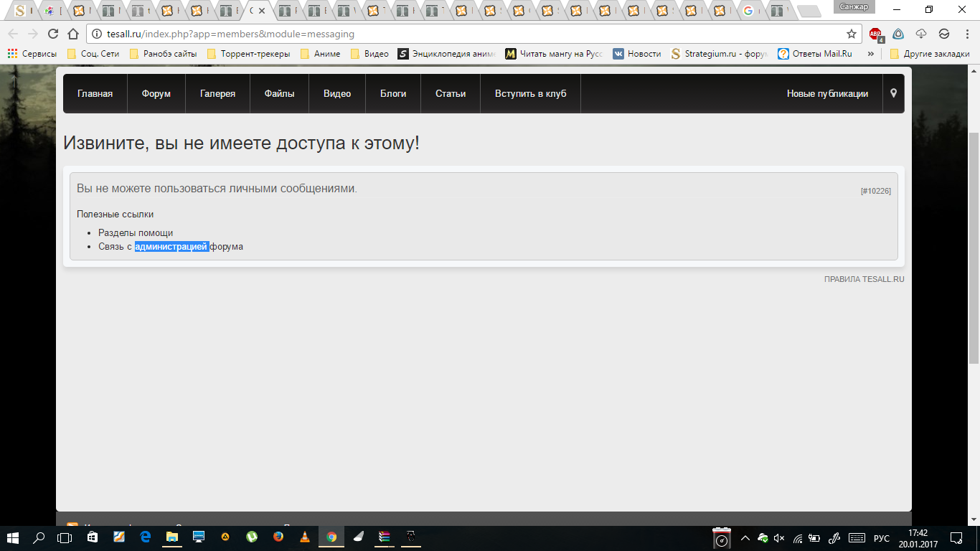This screenshot has height=551, width=980.
Task: Open Firefox from the taskbar
Action: tap(278, 536)
